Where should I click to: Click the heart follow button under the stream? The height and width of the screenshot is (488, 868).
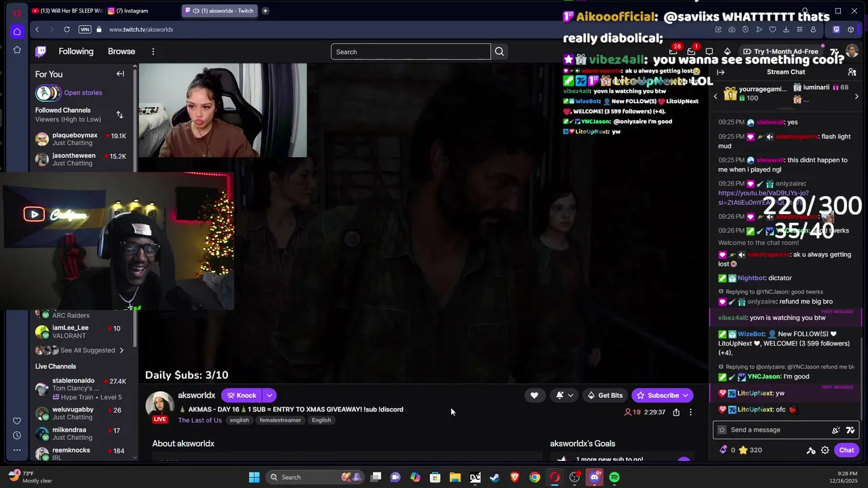pos(534,395)
